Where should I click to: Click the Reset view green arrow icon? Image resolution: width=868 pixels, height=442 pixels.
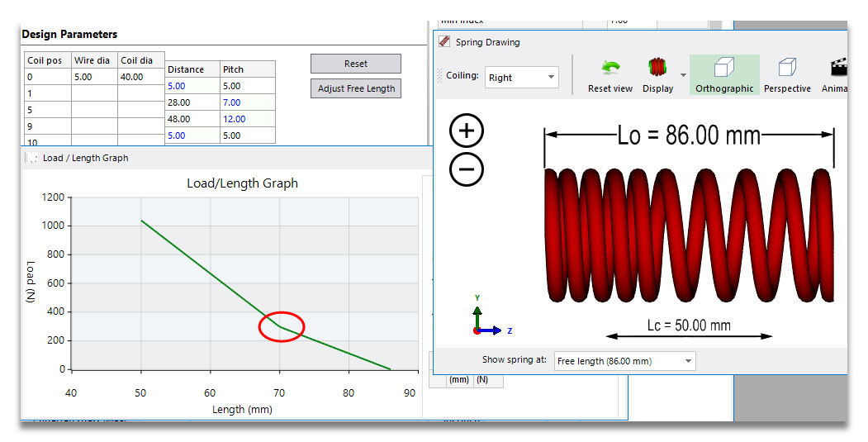coord(610,68)
